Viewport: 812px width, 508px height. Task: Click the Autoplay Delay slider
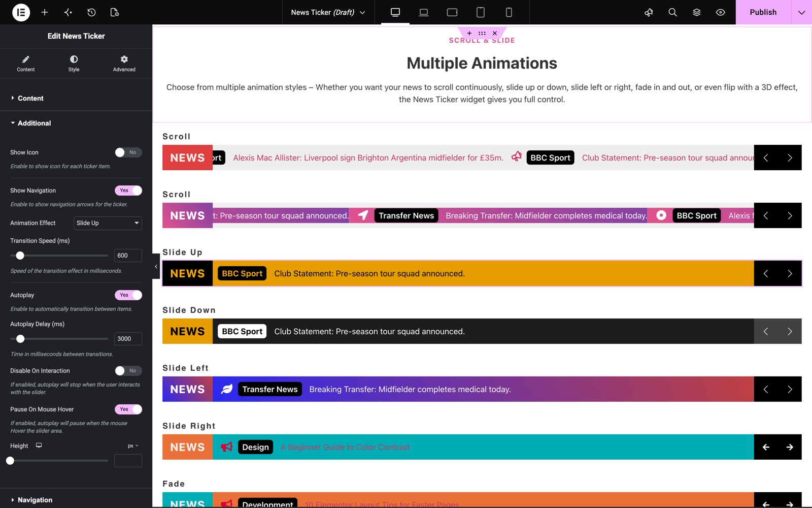click(x=59, y=339)
